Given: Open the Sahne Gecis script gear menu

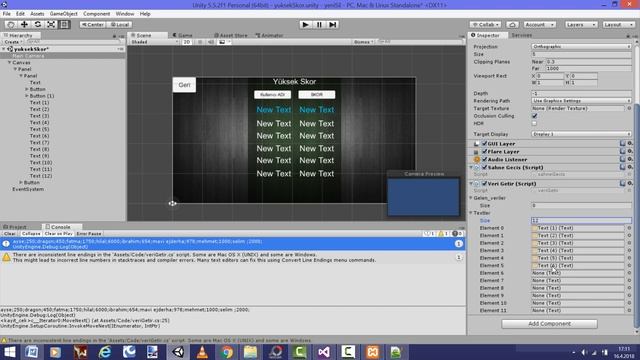Looking at the screenshot, I should tap(630, 167).
